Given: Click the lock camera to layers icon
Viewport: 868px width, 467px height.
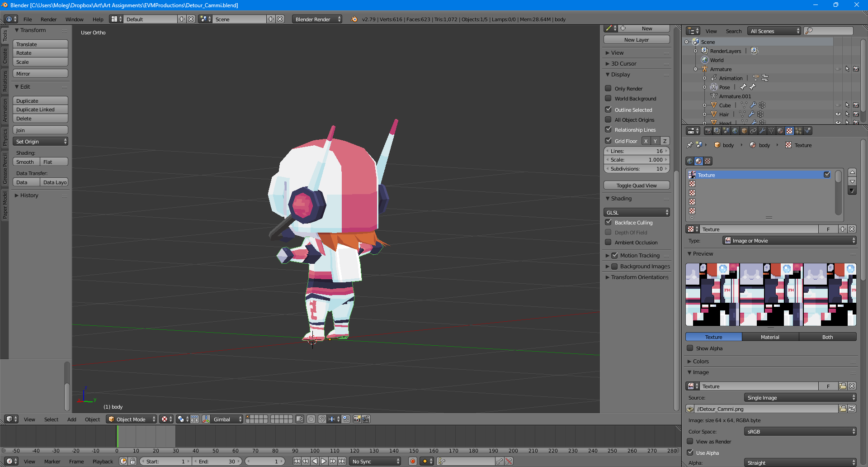Looking at the screenshot, I should point(300,419).
